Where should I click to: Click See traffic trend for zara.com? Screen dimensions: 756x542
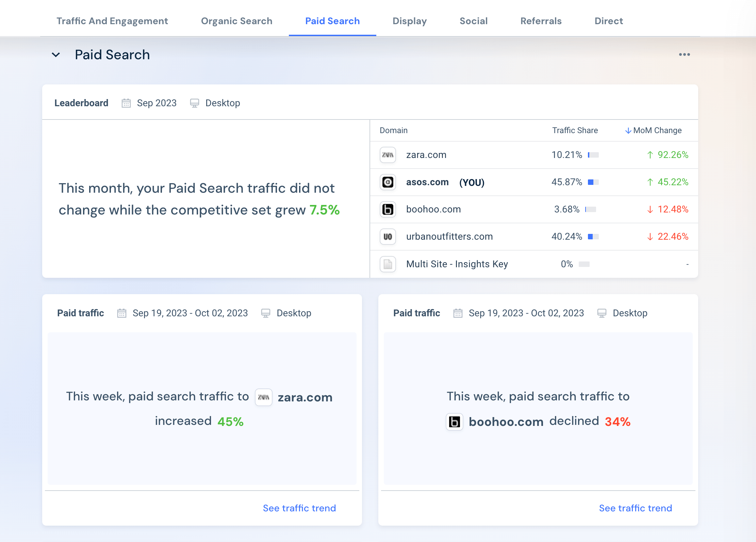click(x=299, y=508)
